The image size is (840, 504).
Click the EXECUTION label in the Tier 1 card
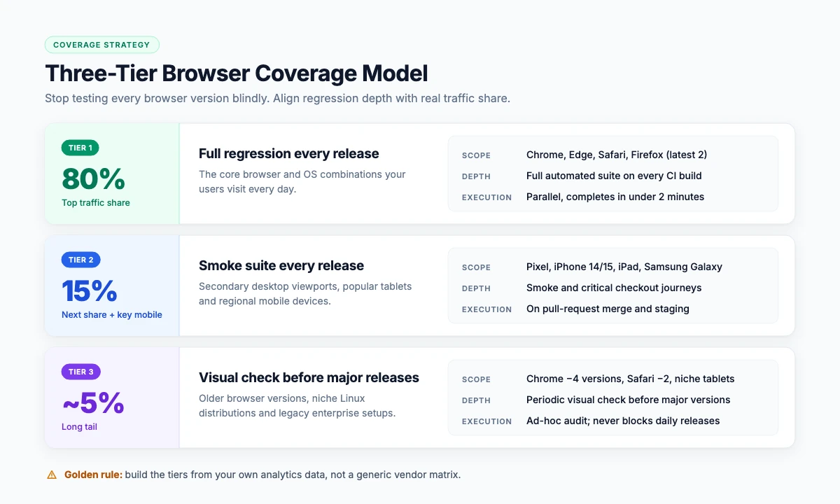pyautogui.click(x=486, y=197)
